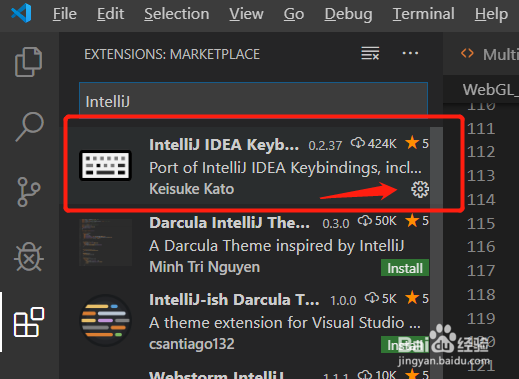Open the IntelliJ IDEA Keybindings gear icon
The image size is (519, 379).
(x=420, y=189)
